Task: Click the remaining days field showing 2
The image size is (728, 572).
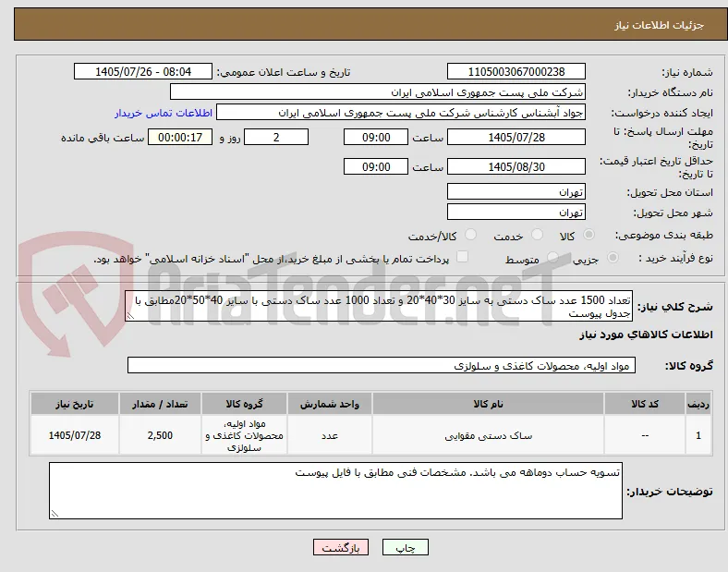Action: click(276, 138)
